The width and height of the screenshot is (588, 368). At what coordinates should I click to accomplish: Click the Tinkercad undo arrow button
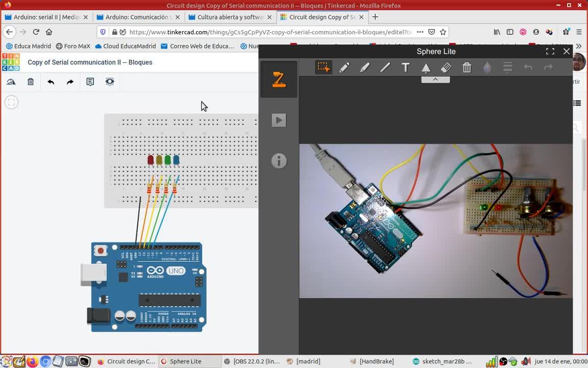pyautogui.click(x=51, y=82)
